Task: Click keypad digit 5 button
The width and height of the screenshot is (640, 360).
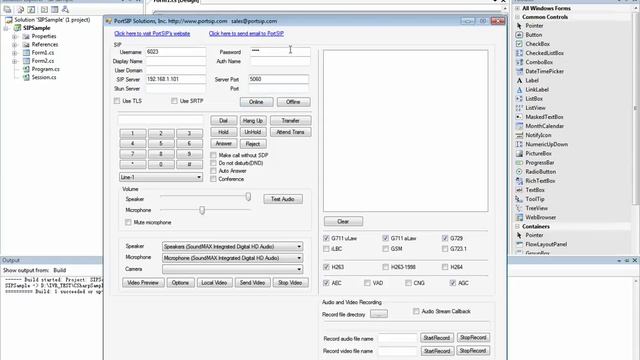Action: click(x=161, y=144)
